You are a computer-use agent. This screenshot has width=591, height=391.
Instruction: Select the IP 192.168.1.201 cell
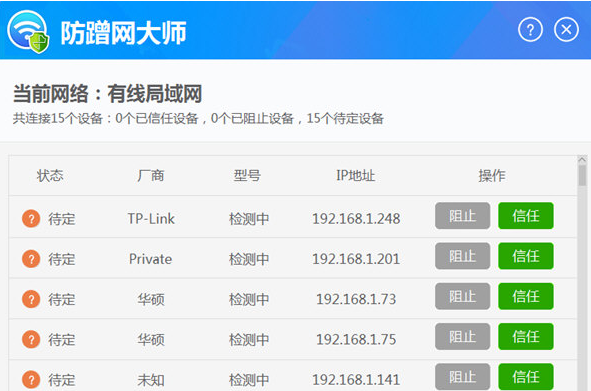[x=356, y=259]
